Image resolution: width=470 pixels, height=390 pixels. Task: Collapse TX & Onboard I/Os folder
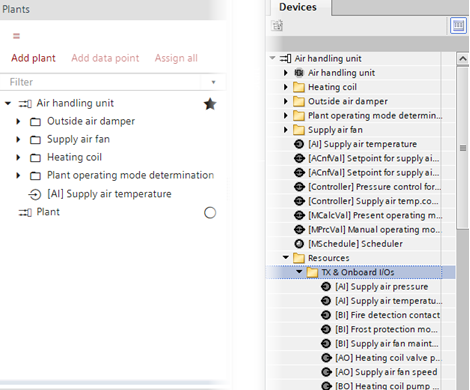(x=299, y=272)
